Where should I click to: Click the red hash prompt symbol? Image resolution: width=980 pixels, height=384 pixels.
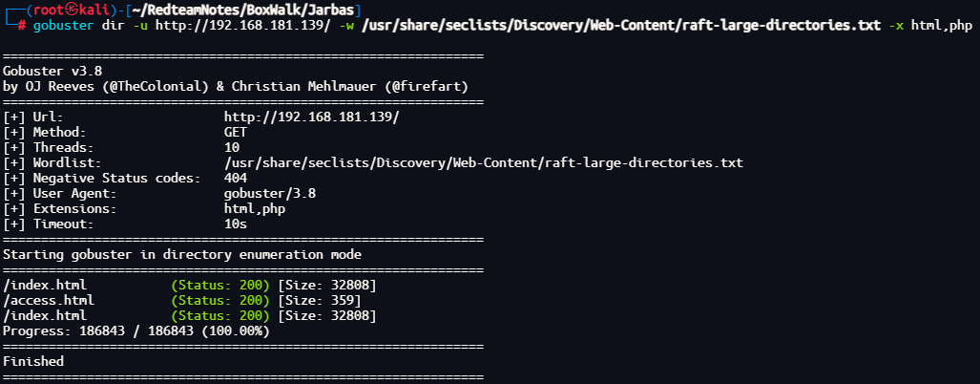[x=21, y=26]
